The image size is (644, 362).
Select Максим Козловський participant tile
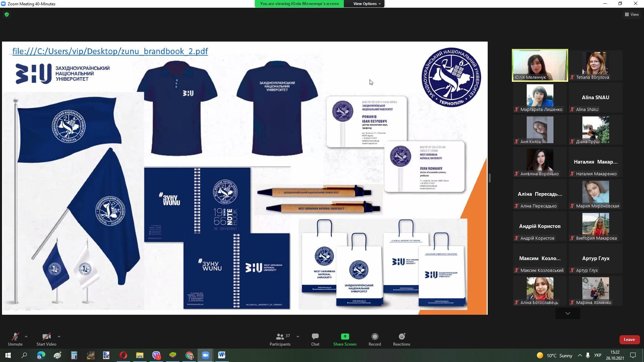point(540,258)
